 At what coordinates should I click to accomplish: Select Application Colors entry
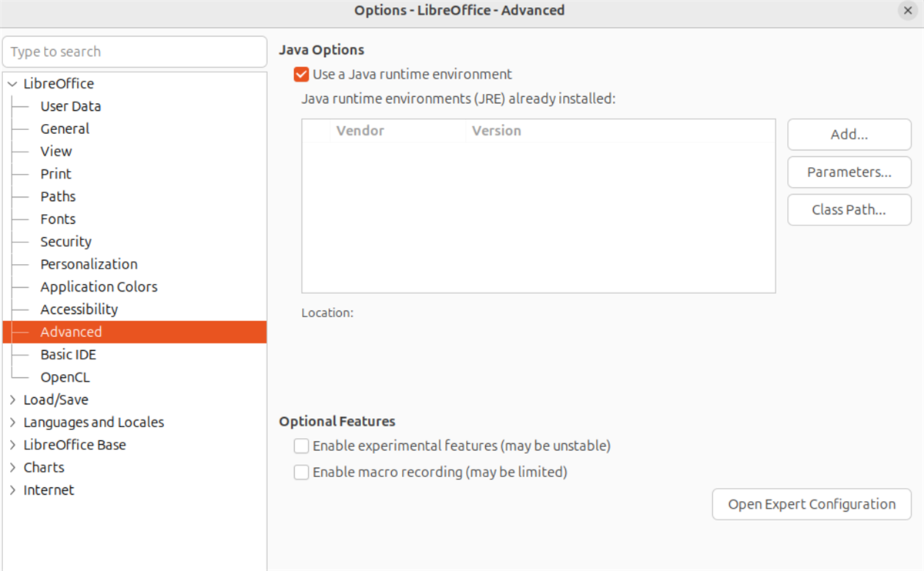99,287
